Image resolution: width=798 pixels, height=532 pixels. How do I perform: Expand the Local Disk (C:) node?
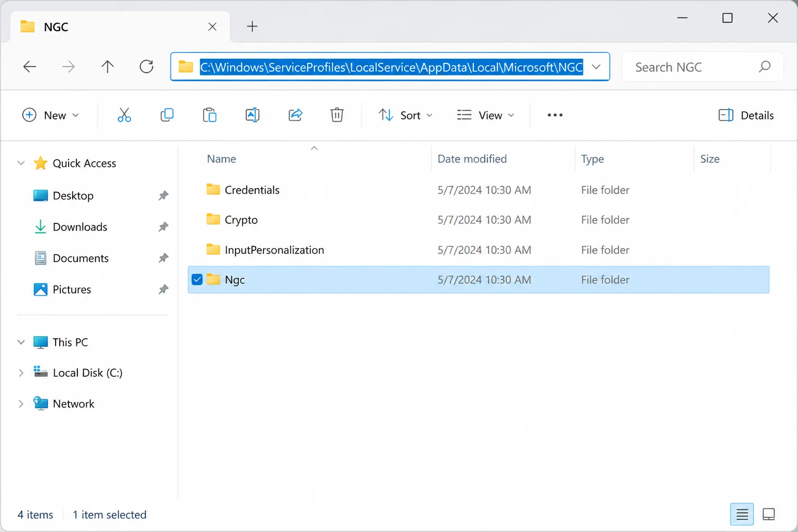[21, 373]
